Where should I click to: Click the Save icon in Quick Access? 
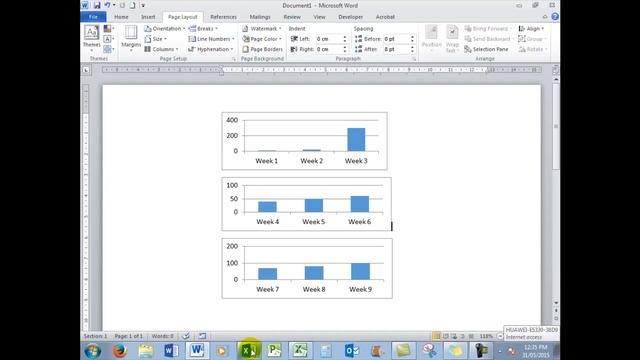click(x=97, y=5)
